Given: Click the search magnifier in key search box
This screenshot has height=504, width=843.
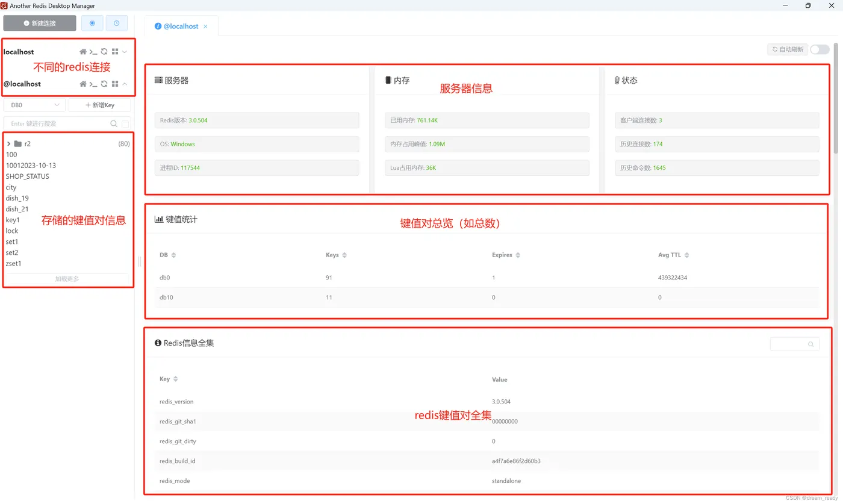Looking at the screenshot, I should (114, 123).
